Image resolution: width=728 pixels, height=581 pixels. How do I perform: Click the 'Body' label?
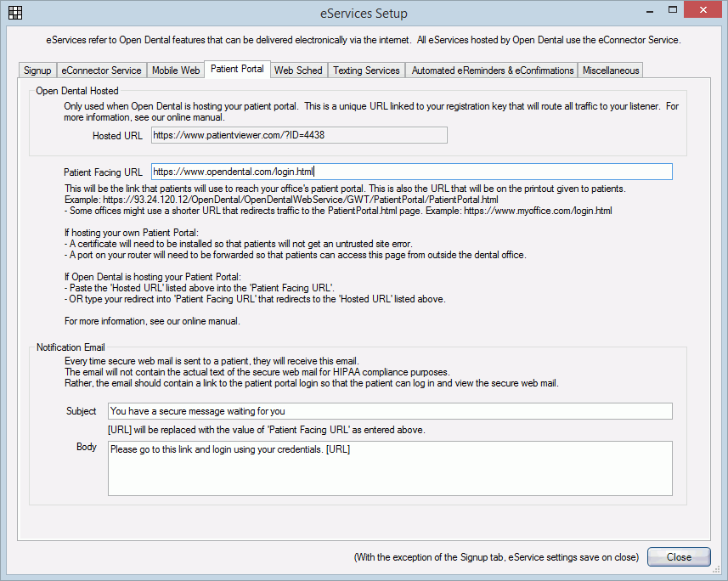click(x=87, y=447)
